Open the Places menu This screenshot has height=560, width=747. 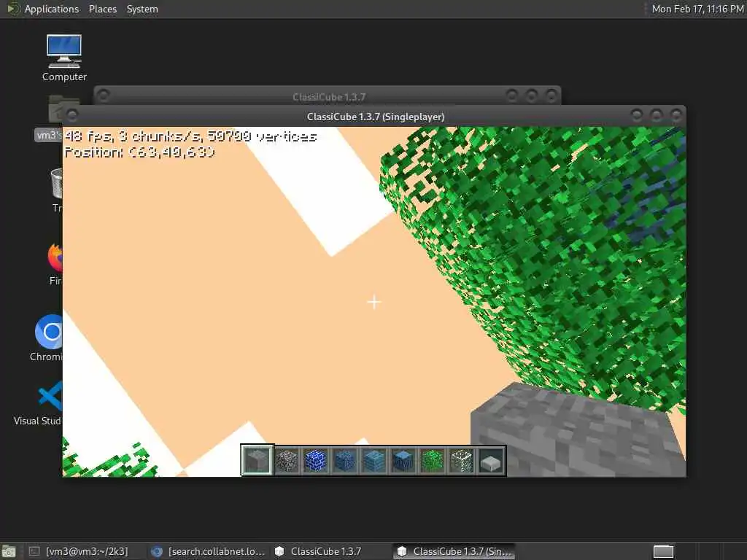tap(102, 9)
